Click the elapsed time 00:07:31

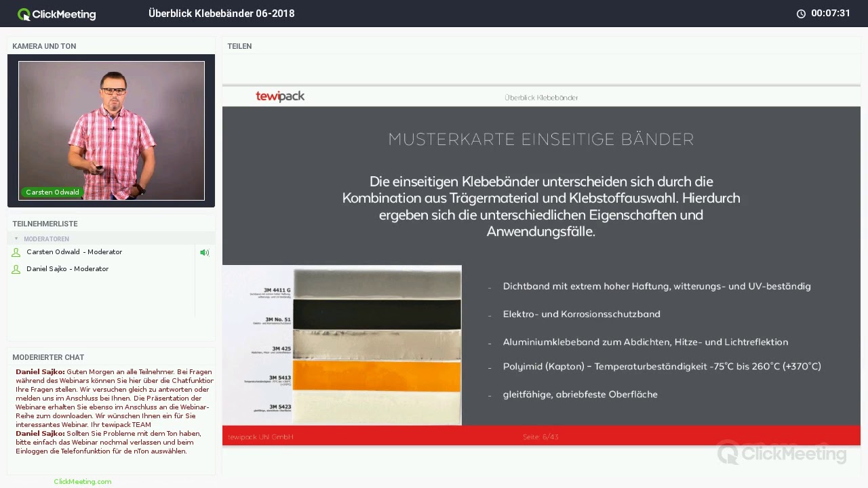point(831,14)
